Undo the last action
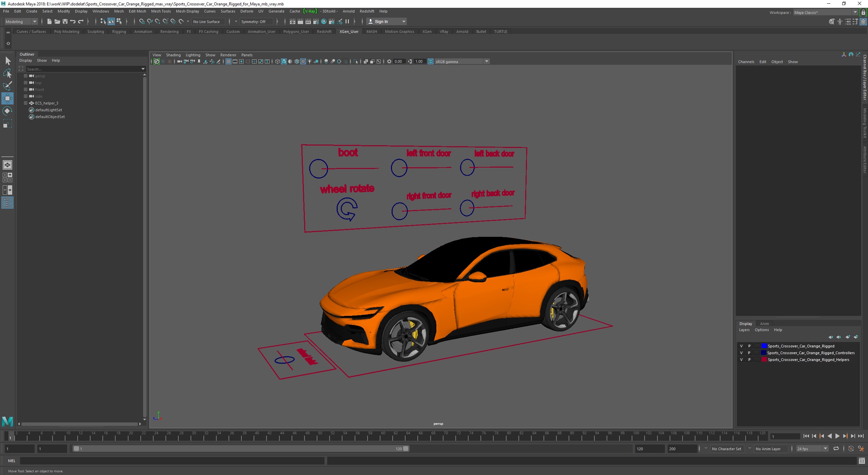This screenshot has height=475, width=868. click(73, 22)
